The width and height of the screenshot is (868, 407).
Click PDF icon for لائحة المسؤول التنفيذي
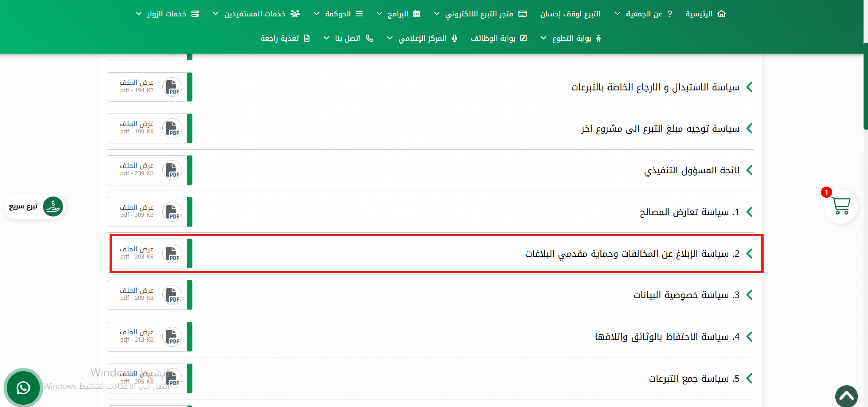[172, 170]
